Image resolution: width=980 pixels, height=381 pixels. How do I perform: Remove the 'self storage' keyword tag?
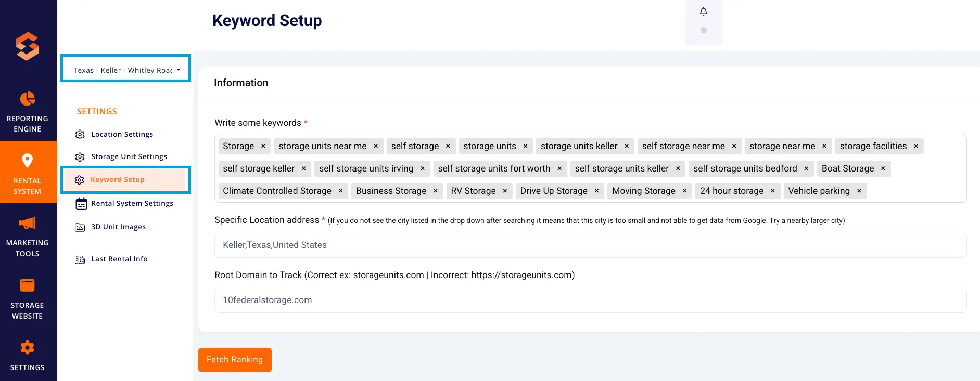[448, 146]
